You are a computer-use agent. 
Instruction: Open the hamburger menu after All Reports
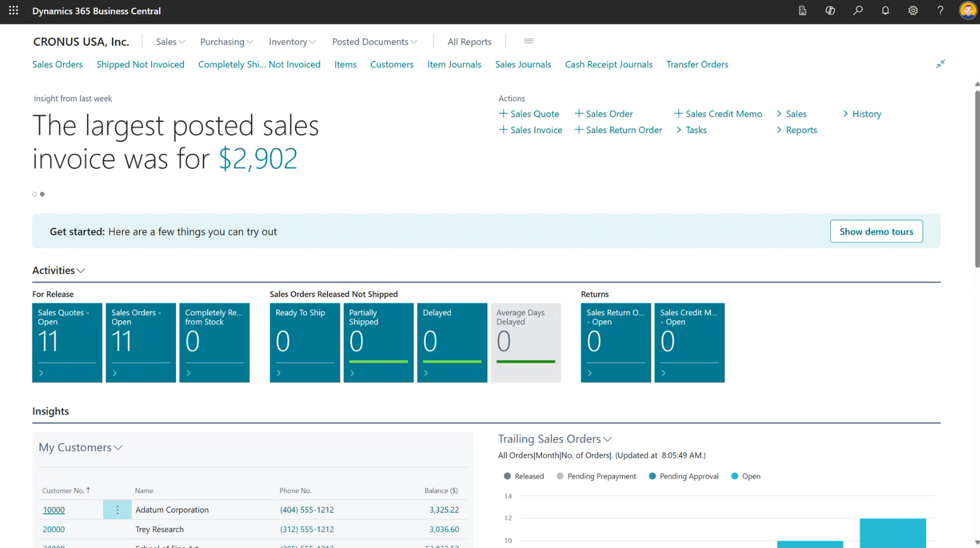pos(528,41)
